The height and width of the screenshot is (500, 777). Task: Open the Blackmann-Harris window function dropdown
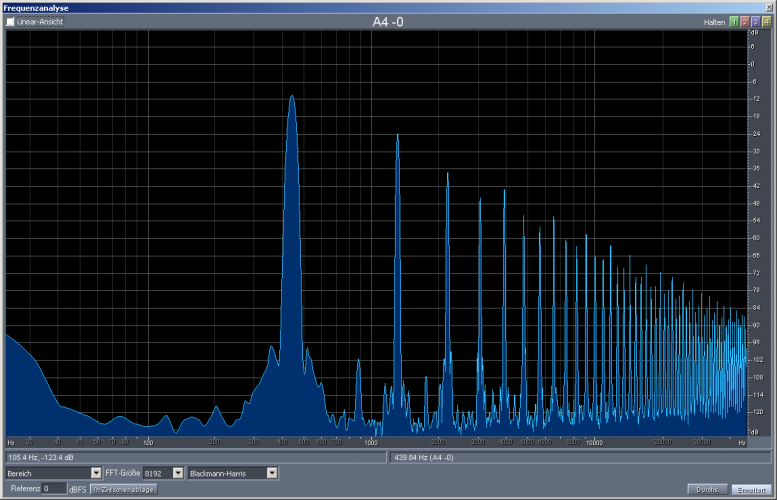(272, 473)
